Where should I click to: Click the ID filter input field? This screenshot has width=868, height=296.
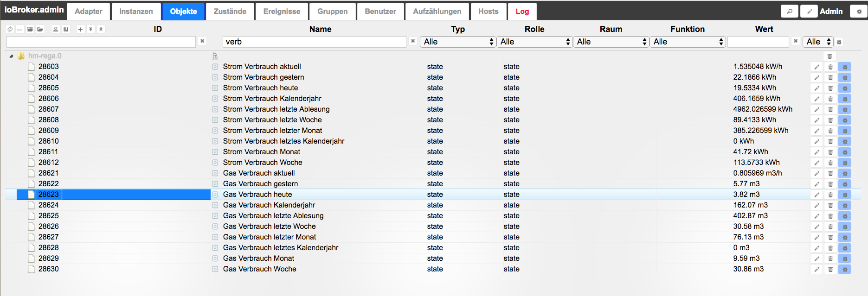coord(101,42)
